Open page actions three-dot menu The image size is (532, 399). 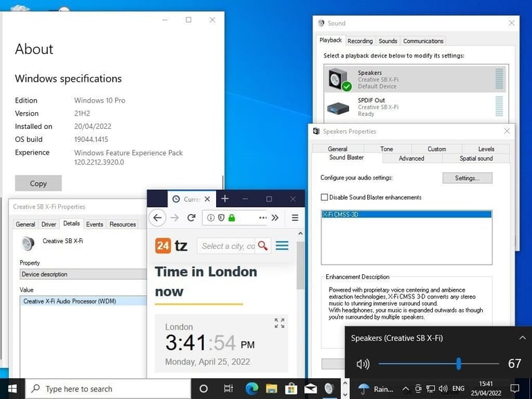click(263, 218)
